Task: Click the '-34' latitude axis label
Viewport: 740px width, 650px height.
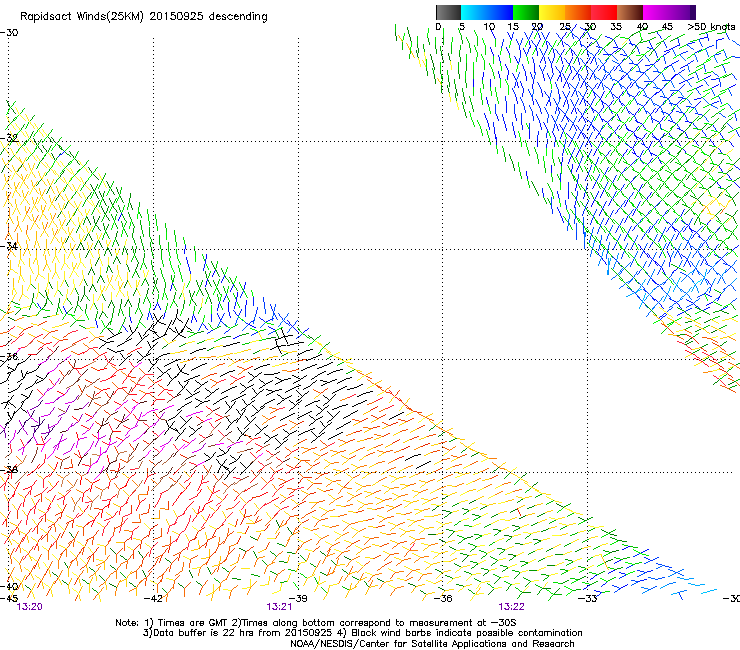Action: pyautogui.click(x=9, y=246)
